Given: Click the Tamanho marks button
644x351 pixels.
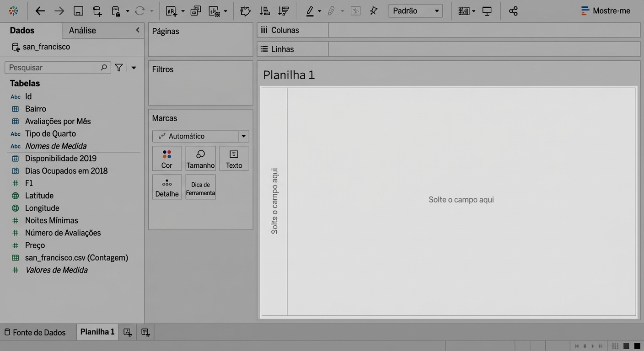Looking at the screenshot, I should [x=200, y=159].
